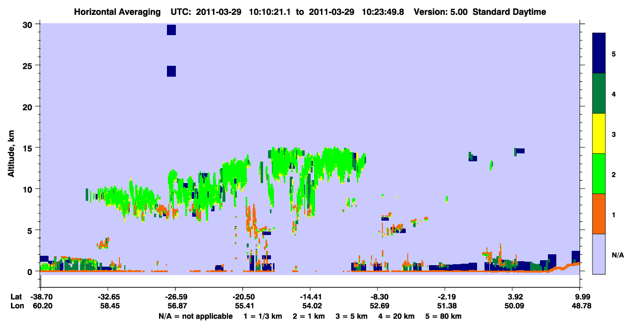Click the dark blue colorbar segment labeled 5
Screen dimensions: 644x330
[x=599, y=53]
